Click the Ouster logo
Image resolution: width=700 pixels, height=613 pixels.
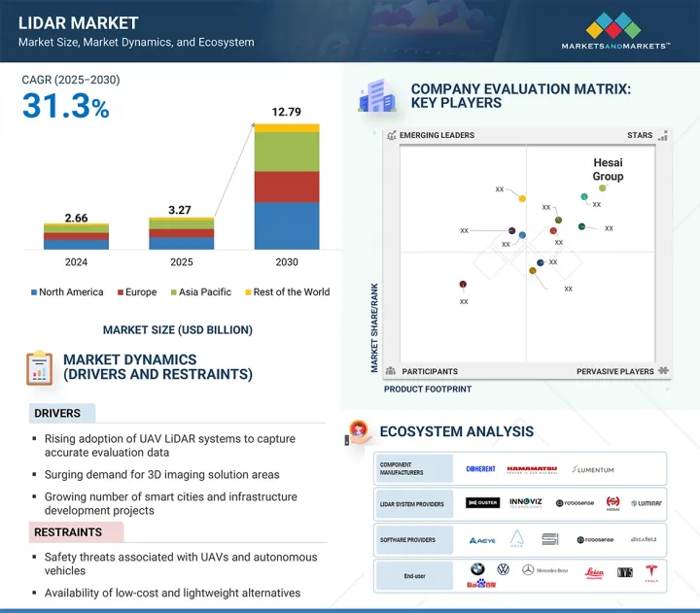[x=482, y=503]
